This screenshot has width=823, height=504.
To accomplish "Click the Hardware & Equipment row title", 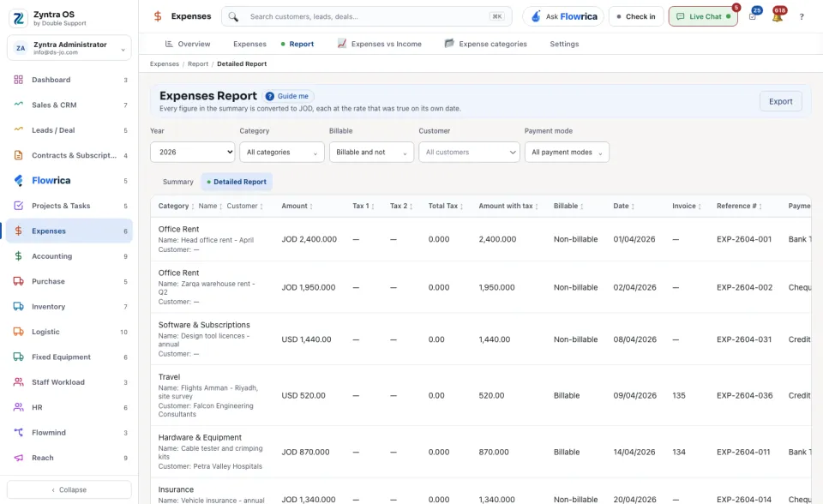I will [200, 437].
